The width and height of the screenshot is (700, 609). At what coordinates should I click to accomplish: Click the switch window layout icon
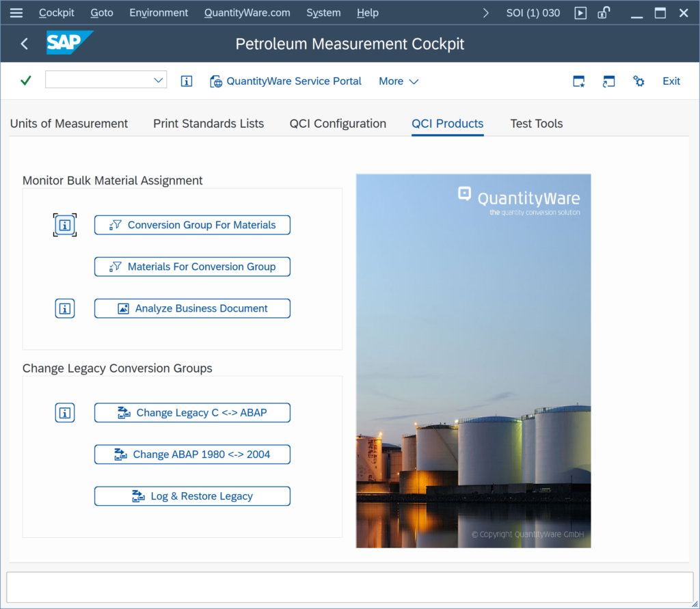pos(608,81)
